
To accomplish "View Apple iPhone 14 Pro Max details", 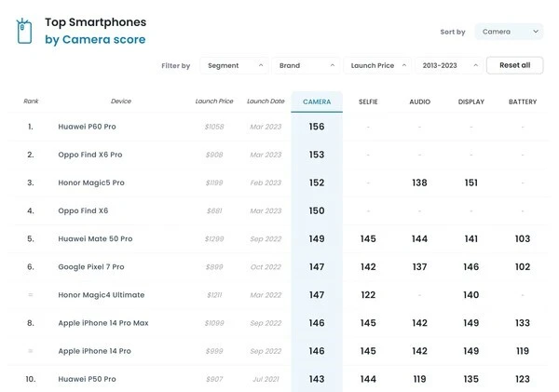I will tap(102, 323).
